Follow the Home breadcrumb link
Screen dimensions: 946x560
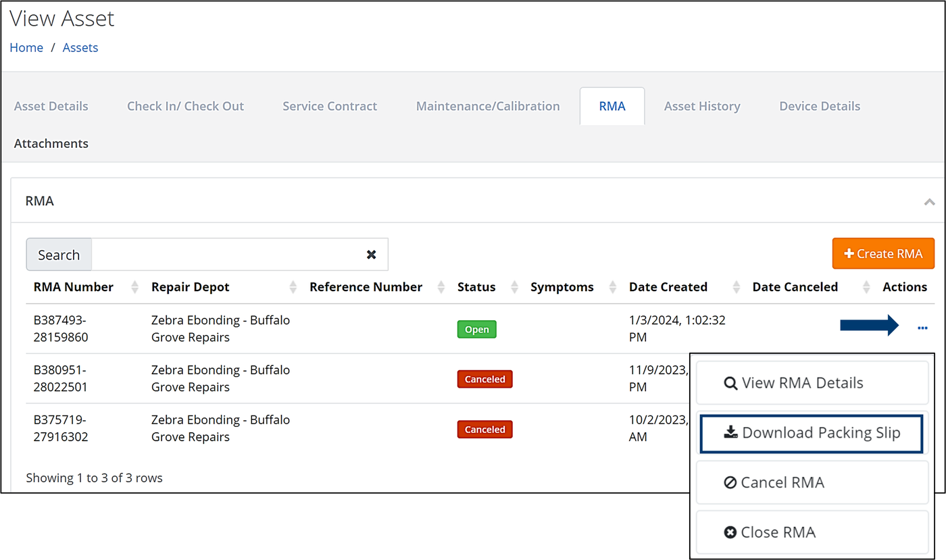click(26, 48)
